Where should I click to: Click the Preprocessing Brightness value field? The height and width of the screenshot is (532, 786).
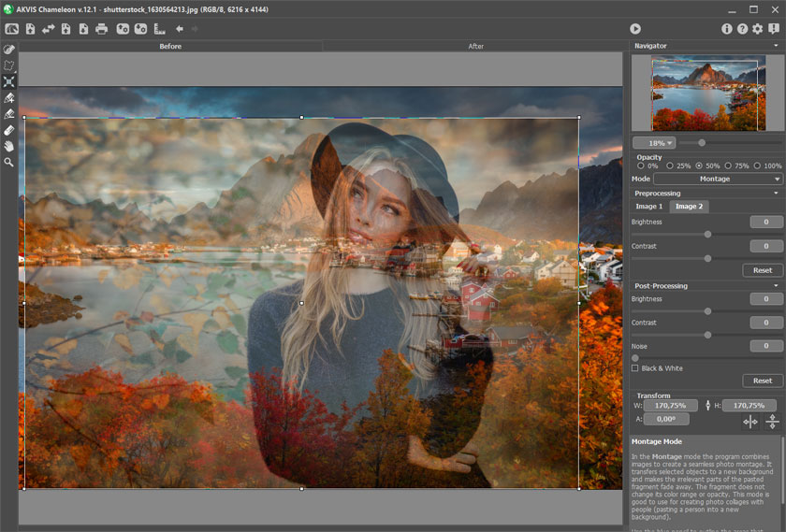766,222
